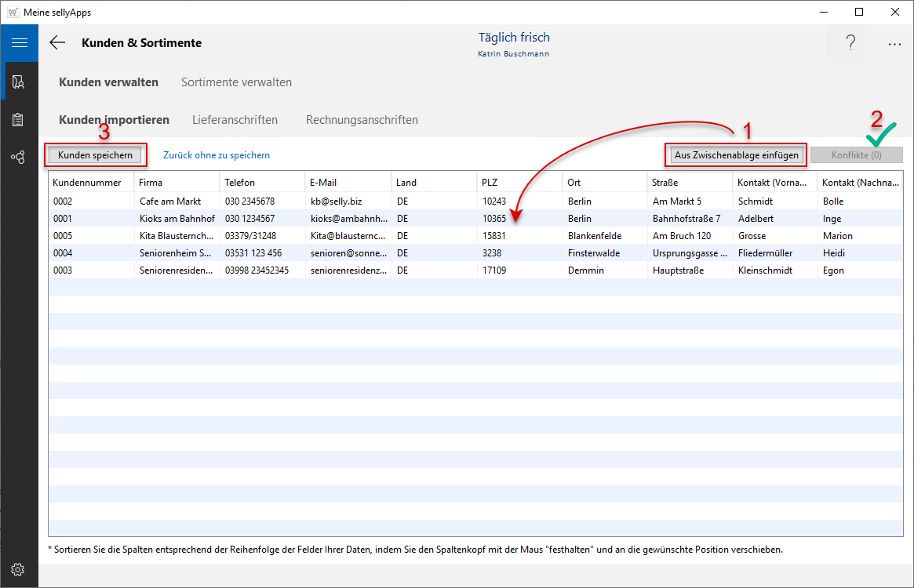Open the hamburger navigation menu
Viewport: 914px width, 588px height.
pyautogui.click(x=19, y=43)
